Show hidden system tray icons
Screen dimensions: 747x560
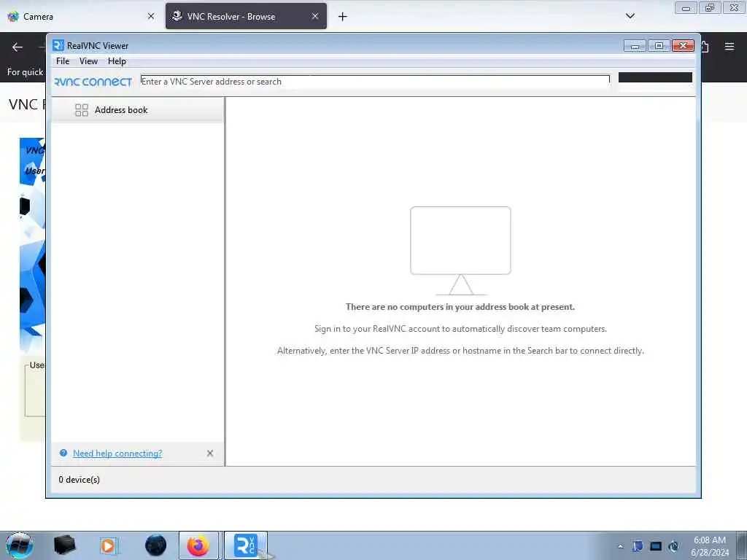tap(620, 546)
